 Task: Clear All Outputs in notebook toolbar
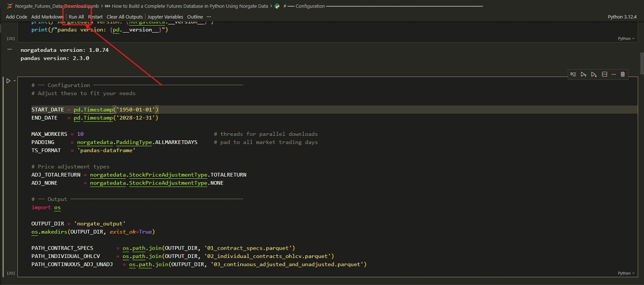click(125, 17)
